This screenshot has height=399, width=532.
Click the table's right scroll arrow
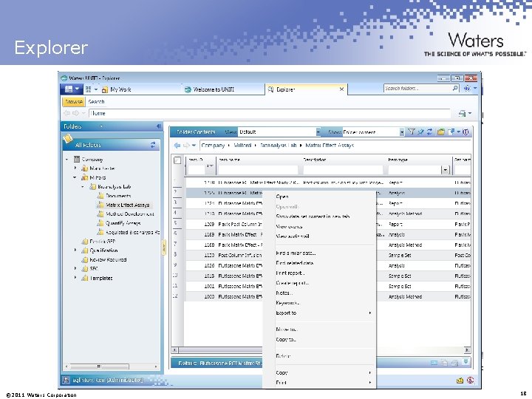click(467, 349)
